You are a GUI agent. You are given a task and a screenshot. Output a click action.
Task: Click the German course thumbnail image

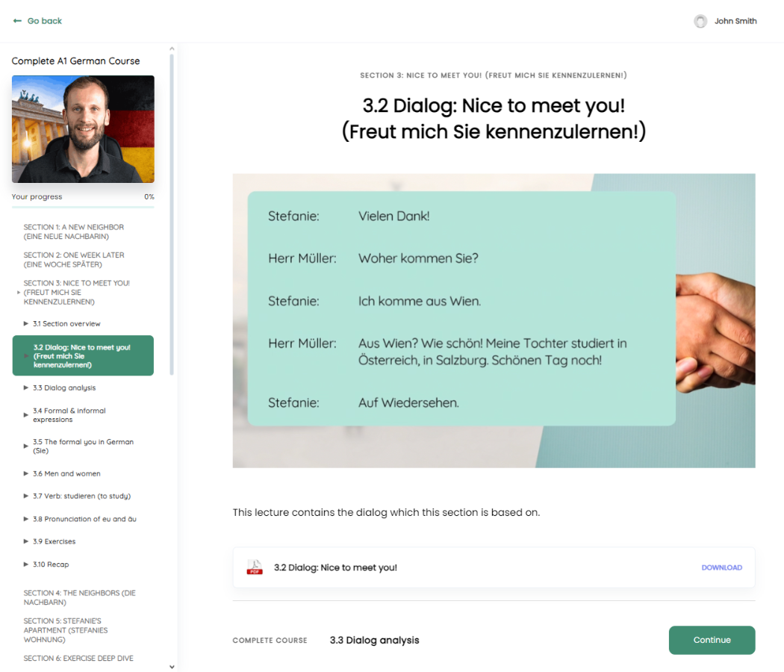click(83, 129)
